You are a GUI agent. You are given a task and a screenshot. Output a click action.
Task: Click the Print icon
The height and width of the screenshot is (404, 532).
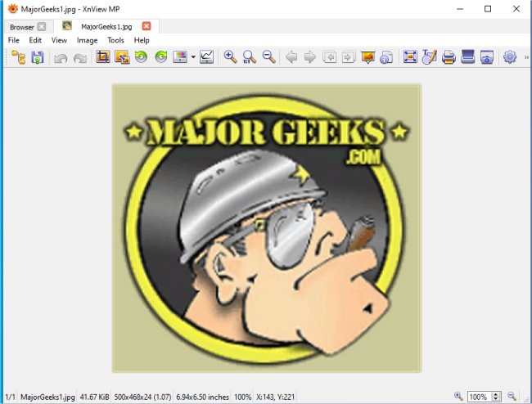[x=449, y=57]
